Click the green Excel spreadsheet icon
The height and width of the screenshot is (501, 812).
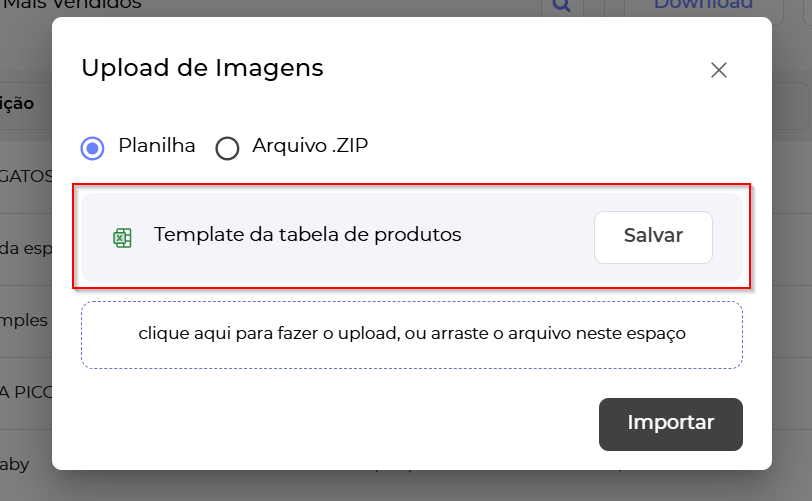pos(122,237)
